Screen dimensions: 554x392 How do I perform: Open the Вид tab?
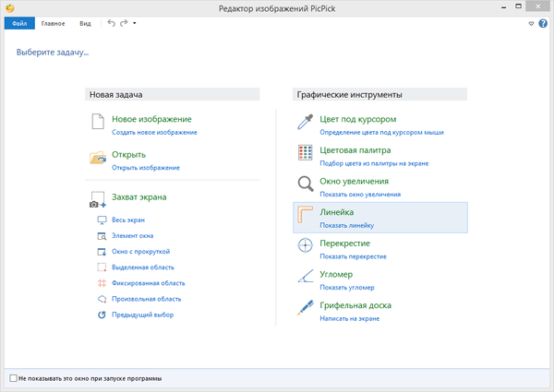pos(85,22)
